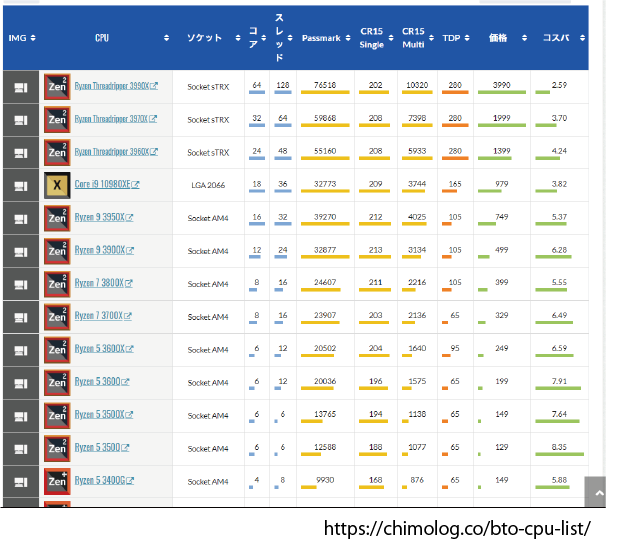This screenshot has height=548, width=640.
Task: Open Ryzen Threadripper 3960X link
Action: (116, 152)
